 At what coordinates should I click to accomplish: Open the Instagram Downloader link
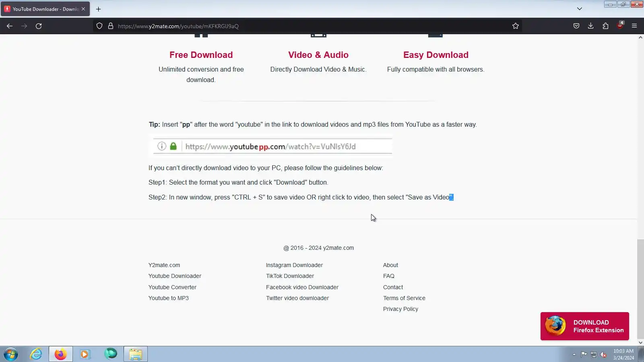(x=294, y=265)
